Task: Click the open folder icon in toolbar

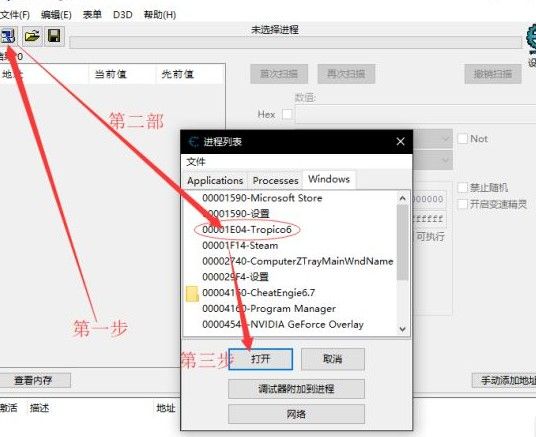Action: [32, 36]
